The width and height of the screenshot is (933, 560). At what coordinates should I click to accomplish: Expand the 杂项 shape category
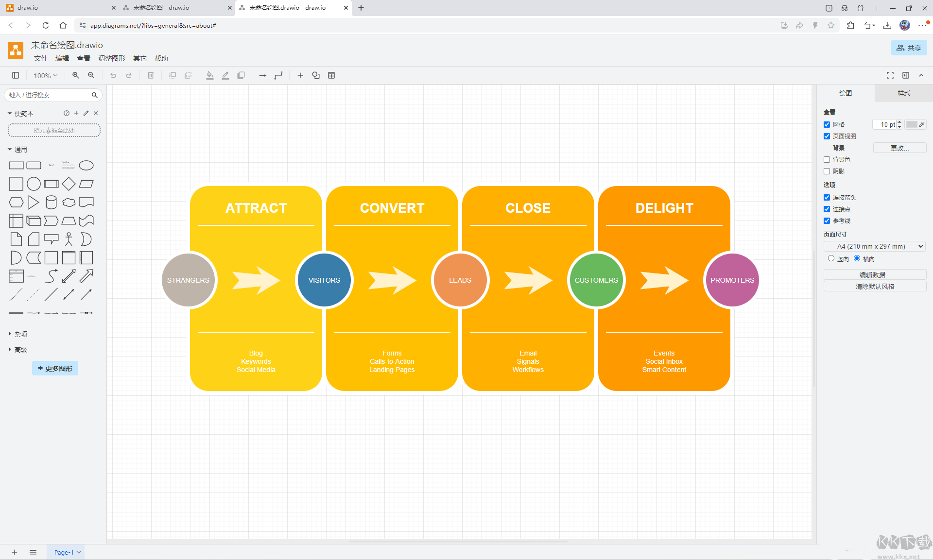pos(21,334)
